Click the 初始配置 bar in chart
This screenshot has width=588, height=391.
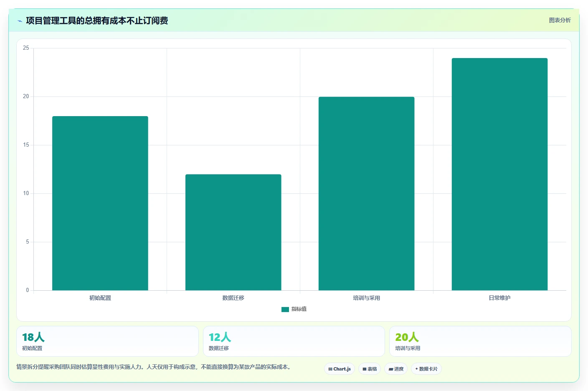point(100,203)
